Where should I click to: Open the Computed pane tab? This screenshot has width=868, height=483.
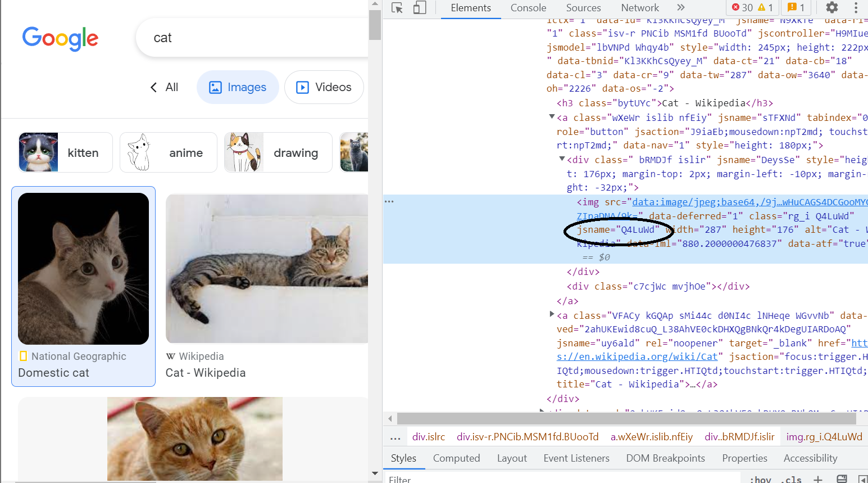click(x=456, y=458)
